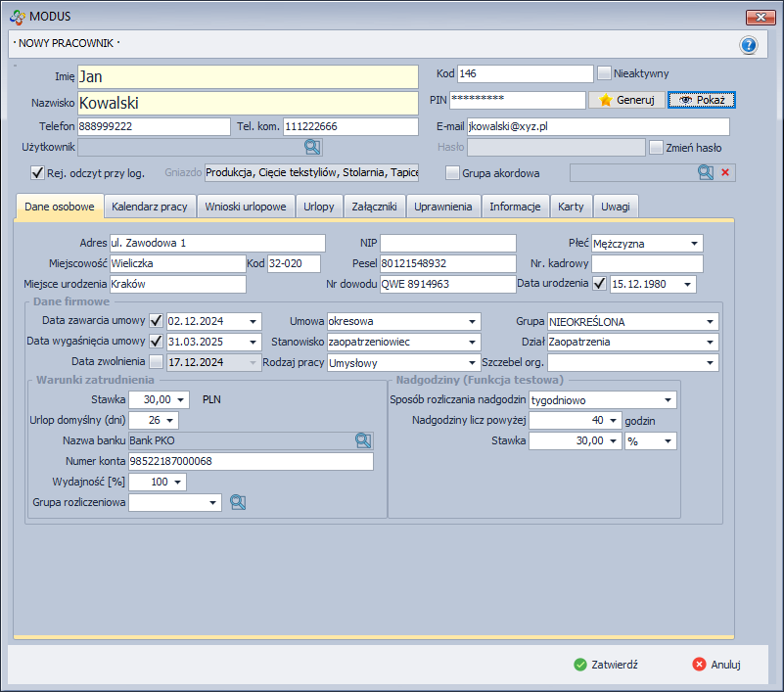Open the Uprawnienia tab
The image size is (784, 692).
click(443, 207)
